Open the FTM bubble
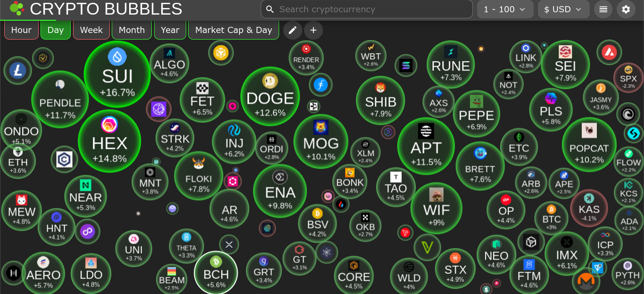The width and height of the screenshot is (644, 294). pyautogui.click(x=529, y=275)
